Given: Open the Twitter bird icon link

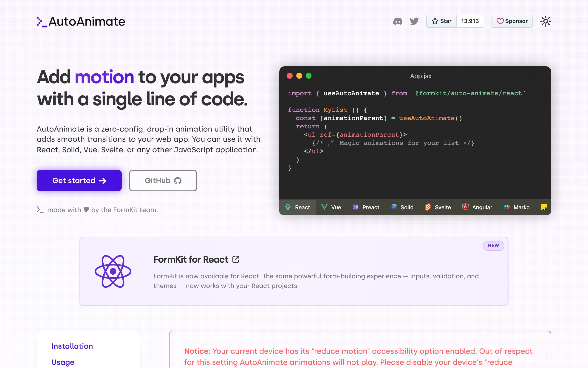Looking at the screenshot, I should click(414, 21).
